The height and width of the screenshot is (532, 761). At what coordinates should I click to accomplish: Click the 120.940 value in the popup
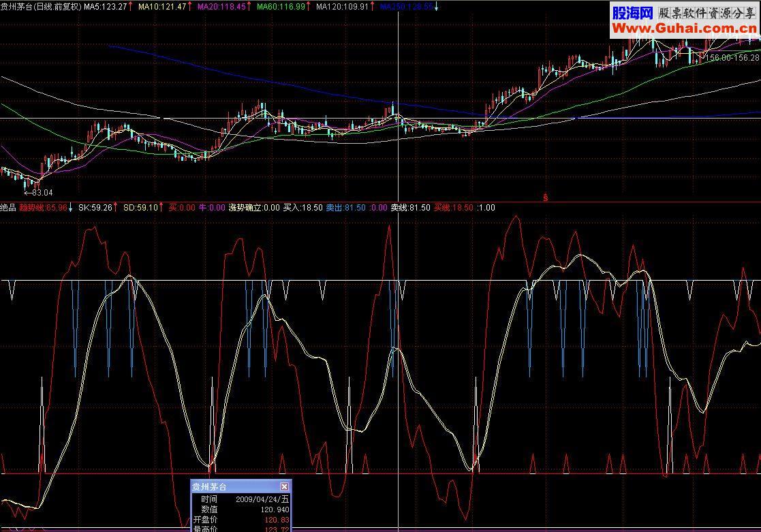[x=275, y=510]
